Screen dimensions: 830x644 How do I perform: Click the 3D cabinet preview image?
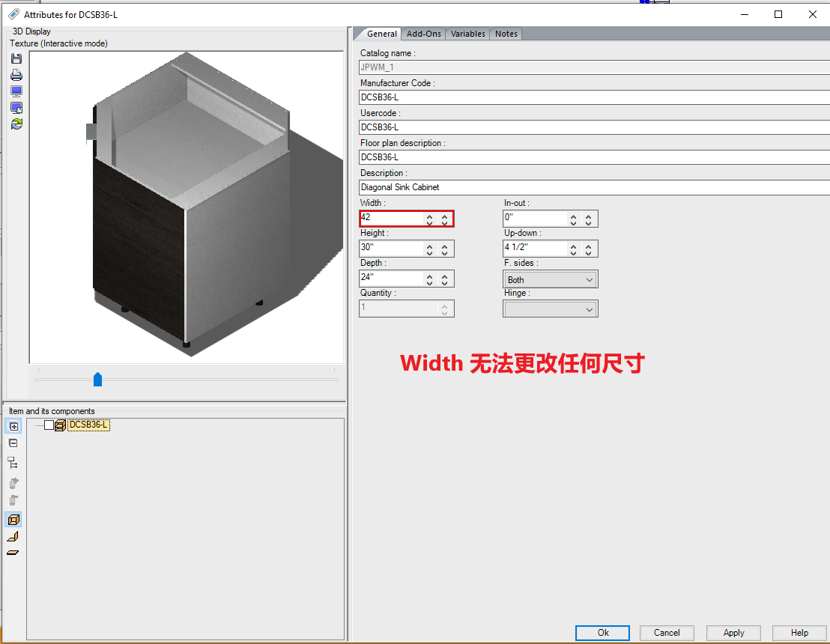(x=187, y=207)
